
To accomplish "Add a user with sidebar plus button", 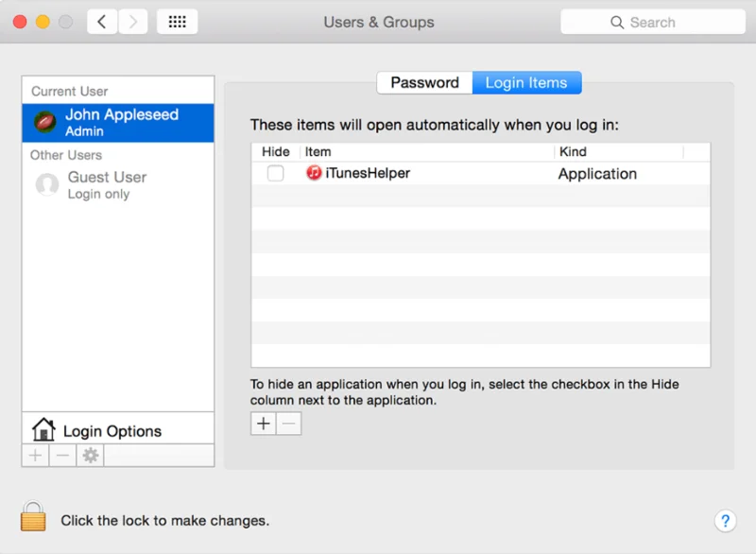I will (35, 456).
